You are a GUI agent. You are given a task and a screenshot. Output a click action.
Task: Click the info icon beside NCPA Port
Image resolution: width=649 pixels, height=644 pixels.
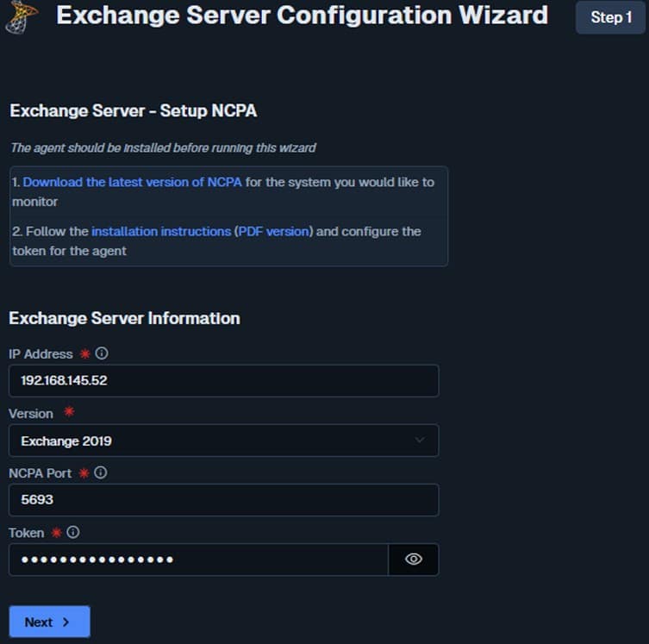100,472
